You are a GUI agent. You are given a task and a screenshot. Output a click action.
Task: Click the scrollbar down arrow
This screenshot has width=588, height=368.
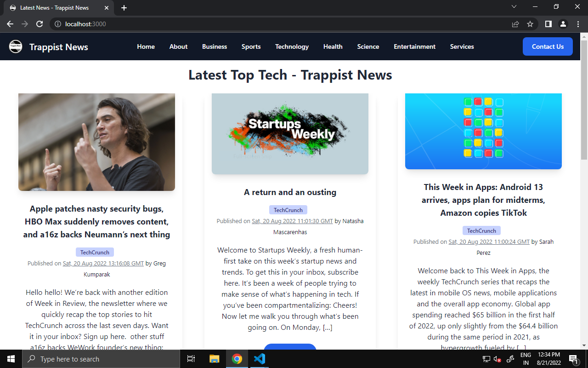(584, 345)
